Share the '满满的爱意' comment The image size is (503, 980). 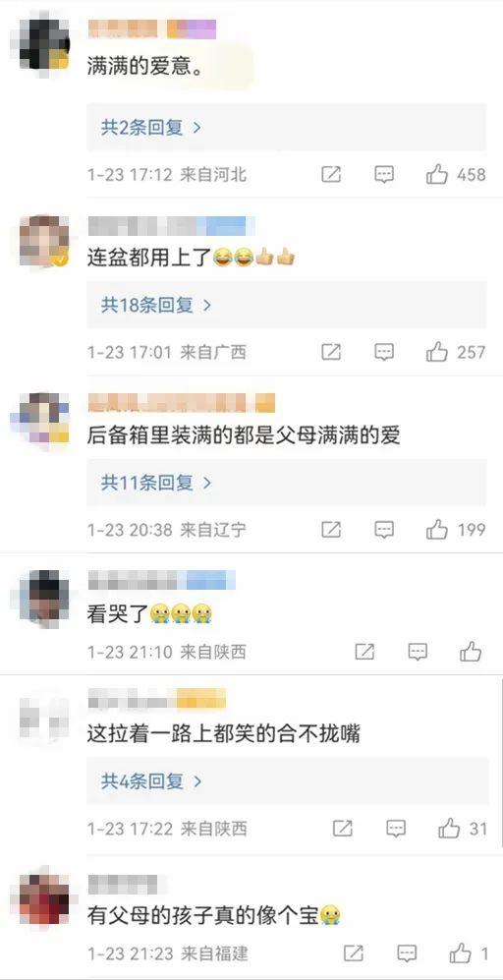point(331,174)
